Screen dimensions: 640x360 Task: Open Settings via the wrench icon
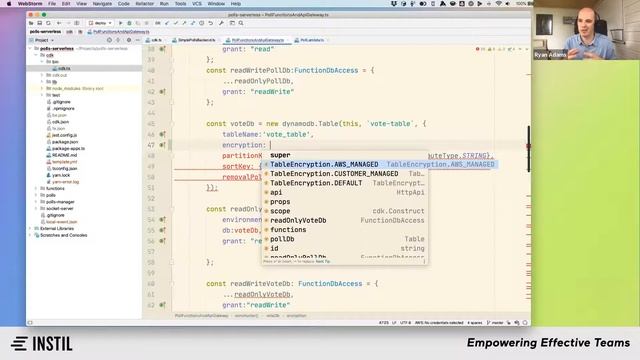point(221,23)
